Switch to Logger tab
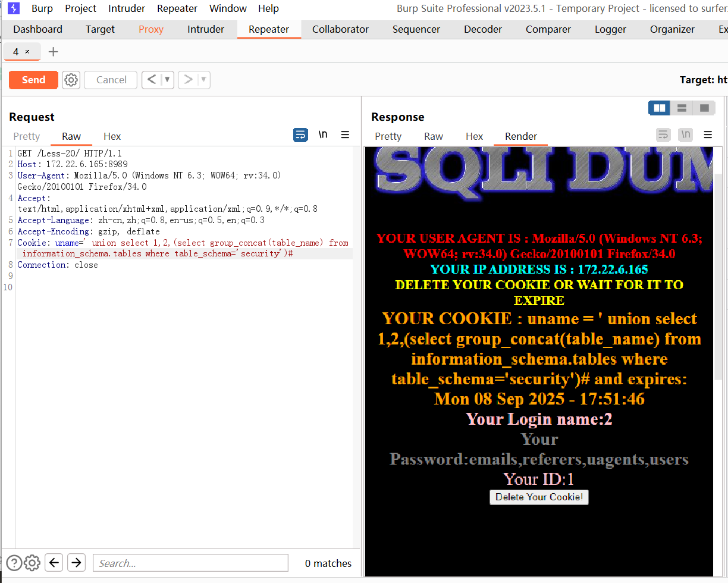The height and width of the screenshot is (583, 728). click(610, 29)
